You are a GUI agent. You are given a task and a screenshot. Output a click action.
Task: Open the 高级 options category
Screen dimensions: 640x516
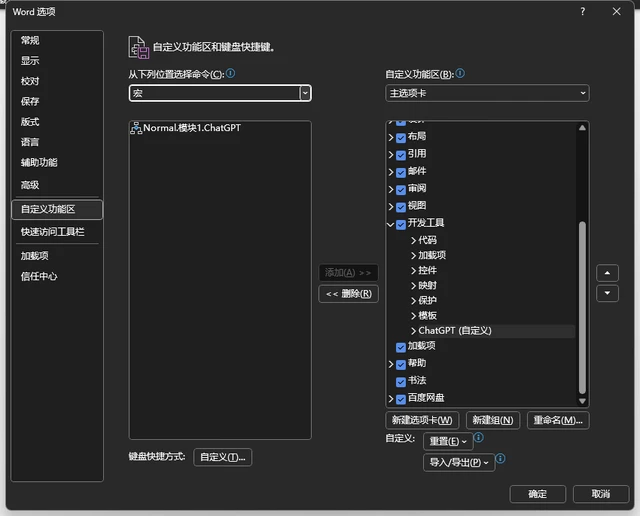click(57, 185)
